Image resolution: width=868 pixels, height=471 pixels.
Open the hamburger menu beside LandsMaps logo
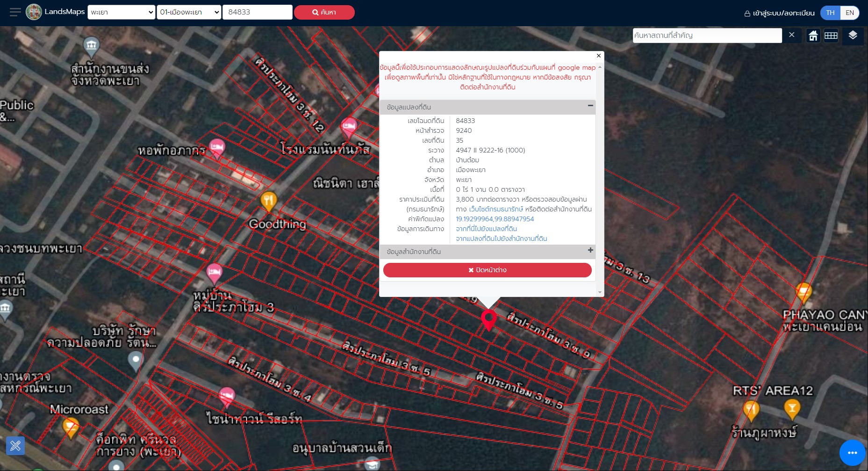[15, 12]
